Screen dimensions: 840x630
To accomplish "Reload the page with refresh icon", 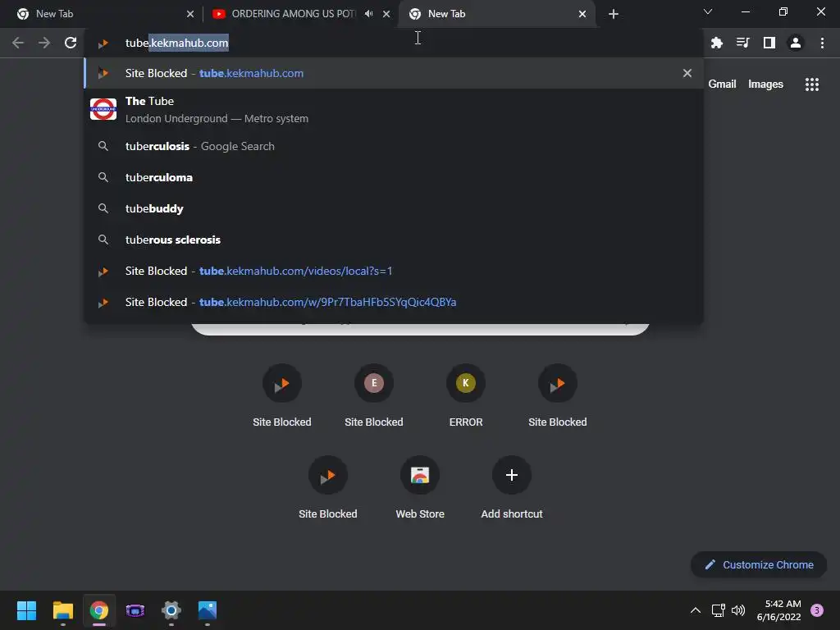I will tap(71, 43).
